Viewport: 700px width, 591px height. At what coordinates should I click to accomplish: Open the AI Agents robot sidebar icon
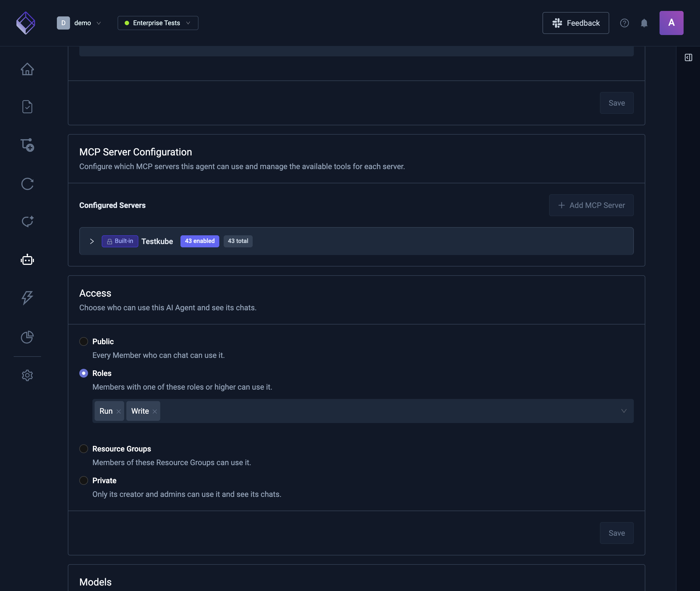pos(27,260)
